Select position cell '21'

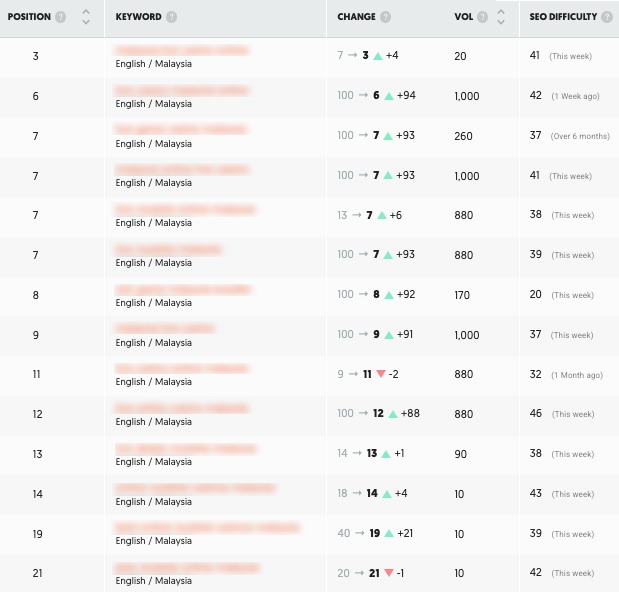pyautogui.click(x=38, y=573)
